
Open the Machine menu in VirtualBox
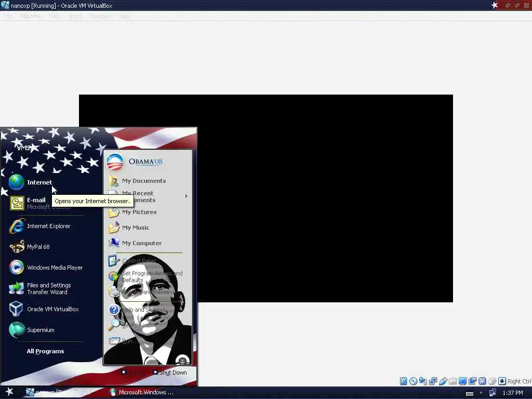click(30, 16)
